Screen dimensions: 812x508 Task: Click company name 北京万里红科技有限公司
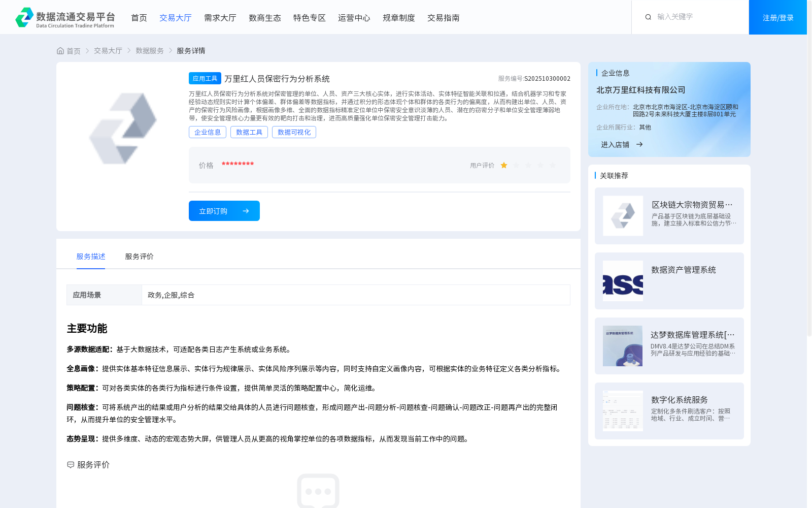coord(641,90)
